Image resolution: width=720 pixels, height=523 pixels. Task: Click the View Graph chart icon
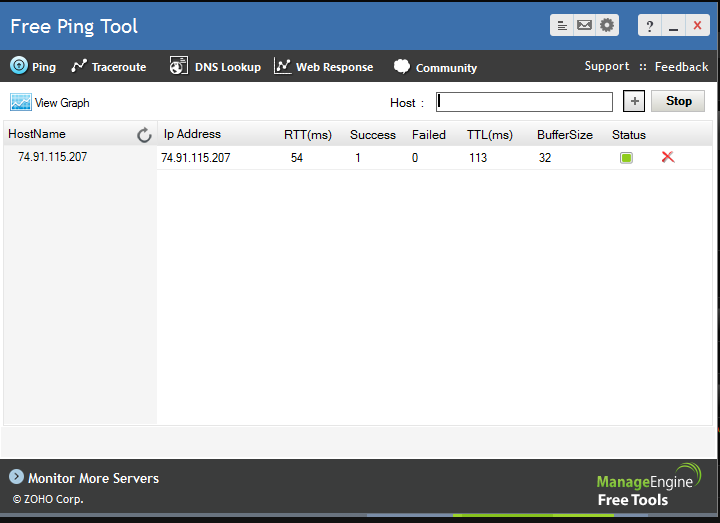pos(21,102)
